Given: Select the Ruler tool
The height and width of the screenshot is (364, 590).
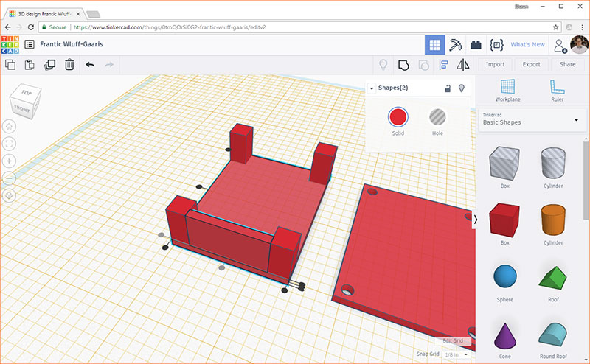Looking at the screenshot, I should coord(558,91).
